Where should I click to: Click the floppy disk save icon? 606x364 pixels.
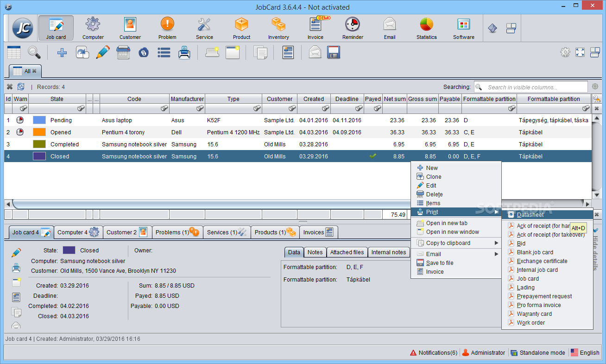tap(334, 52)
